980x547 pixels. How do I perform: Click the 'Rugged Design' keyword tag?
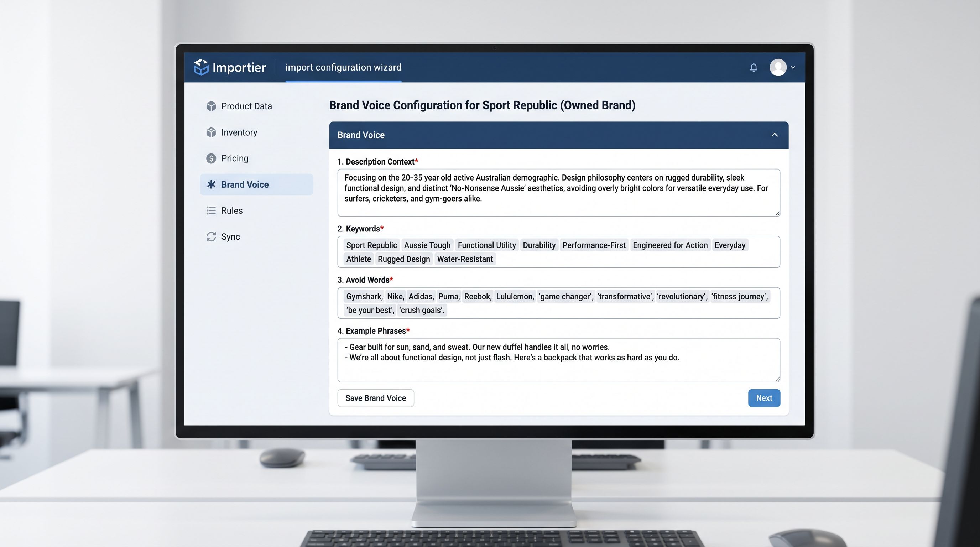coord(403,259)
